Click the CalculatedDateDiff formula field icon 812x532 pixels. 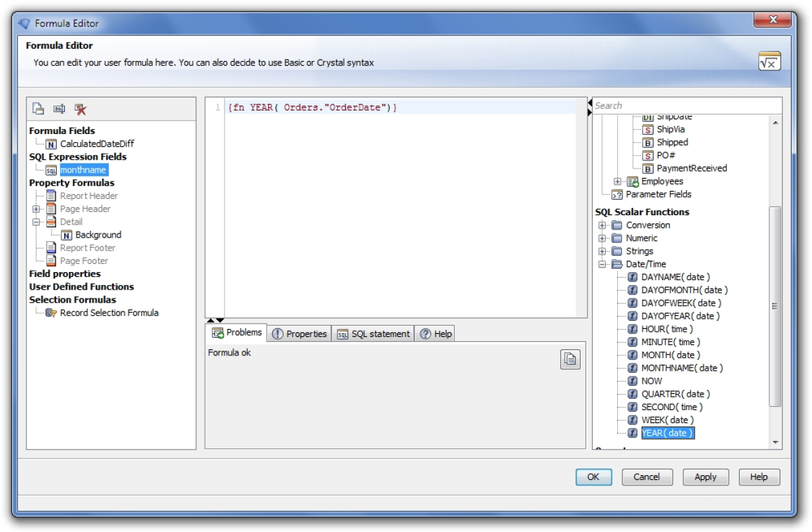click(51, 143)
